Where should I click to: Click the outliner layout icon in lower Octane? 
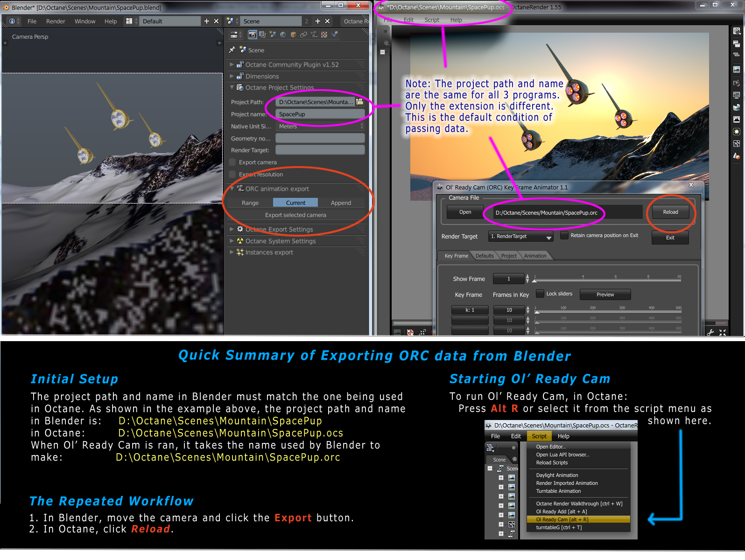click(x=490, y=448)
